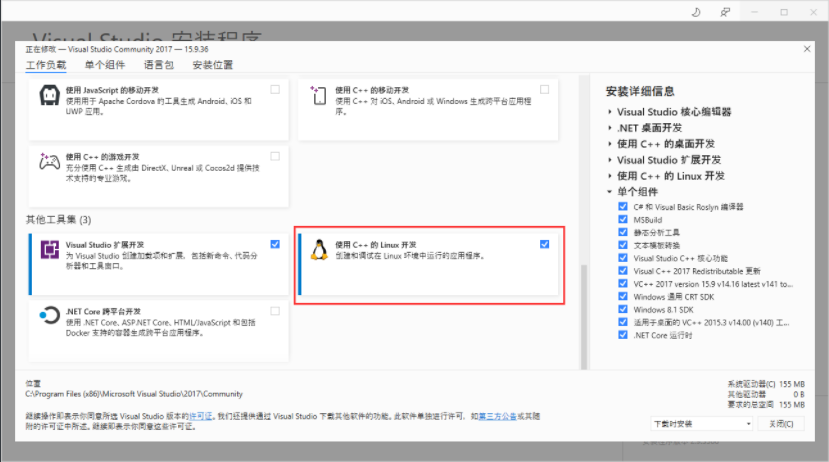Uncheck VC++ 2015.3 v14.00 (v140) checkbox

tap(623, 322)
